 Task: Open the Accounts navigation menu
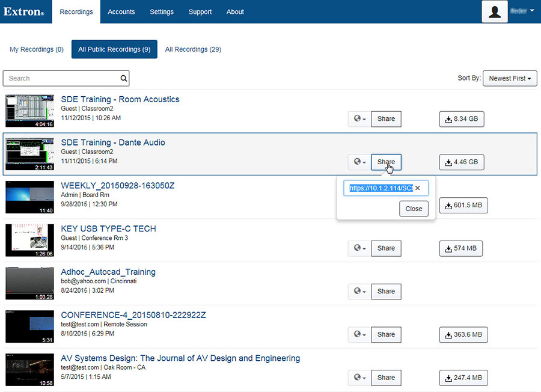point(121,11)
